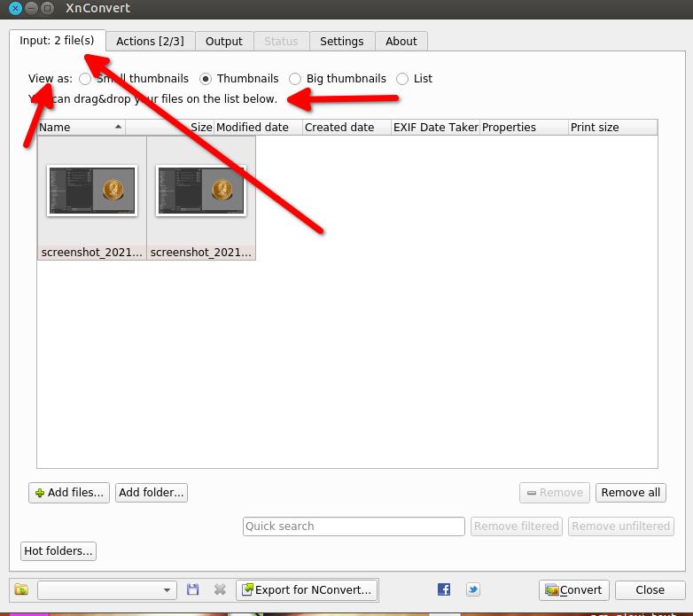
Task: Switch to the Actions [2/3] tab
Action: [x=151, y=41]
